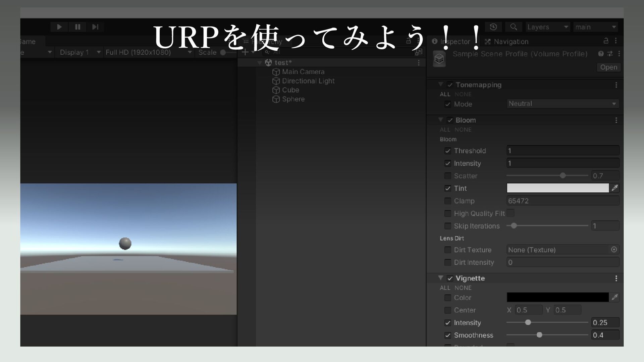Image resolution: width=644 pixels, height=362 pixels.
Task: Toggle the Tonemapping Mode override checkbox
Action: (x=448, y=104)
